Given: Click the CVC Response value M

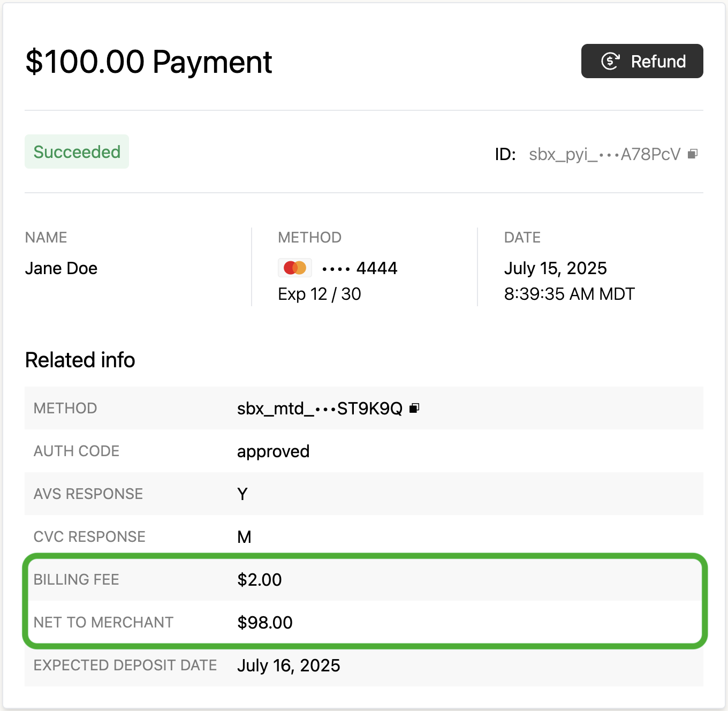Looking at the screenshot, I should click(244, 537).
